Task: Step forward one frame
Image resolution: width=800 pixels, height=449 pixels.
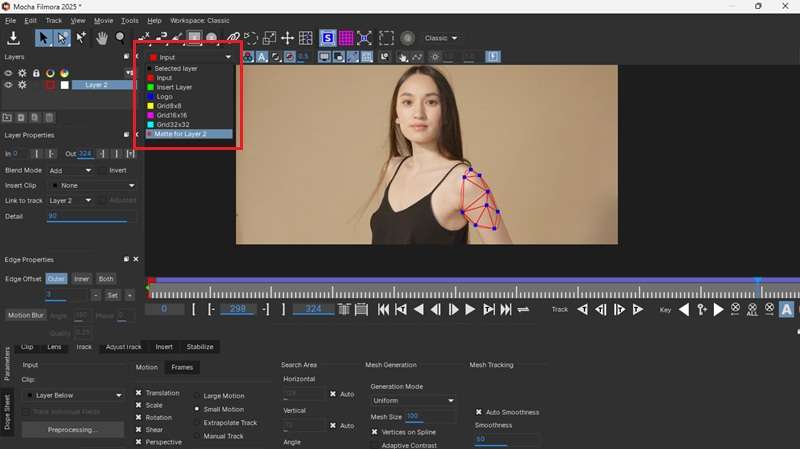Action: [x=453, y=309]
